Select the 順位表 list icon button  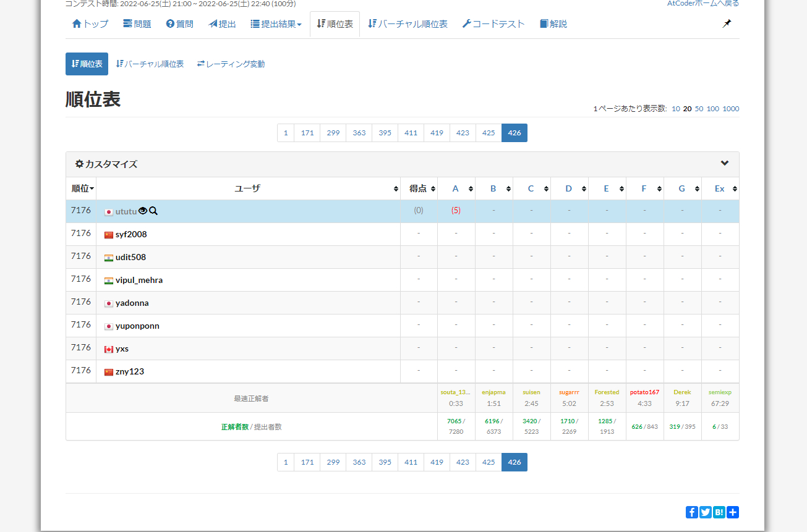tap(87, 63)
